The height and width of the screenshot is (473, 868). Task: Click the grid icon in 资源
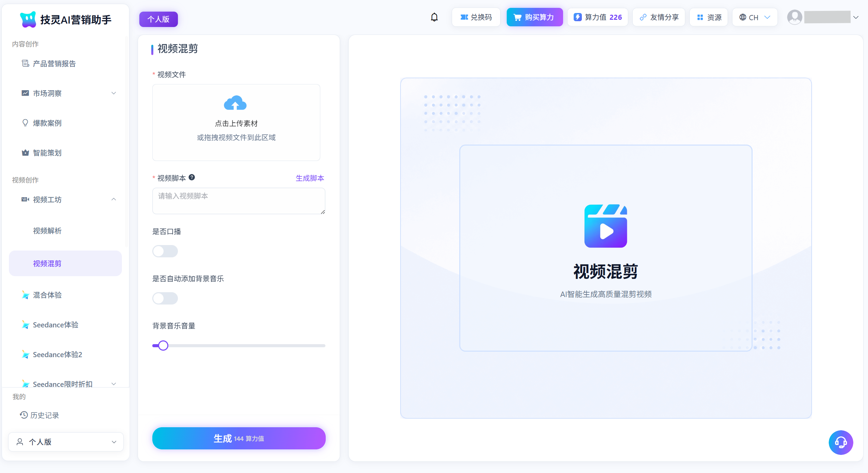[x=700, y=17]
